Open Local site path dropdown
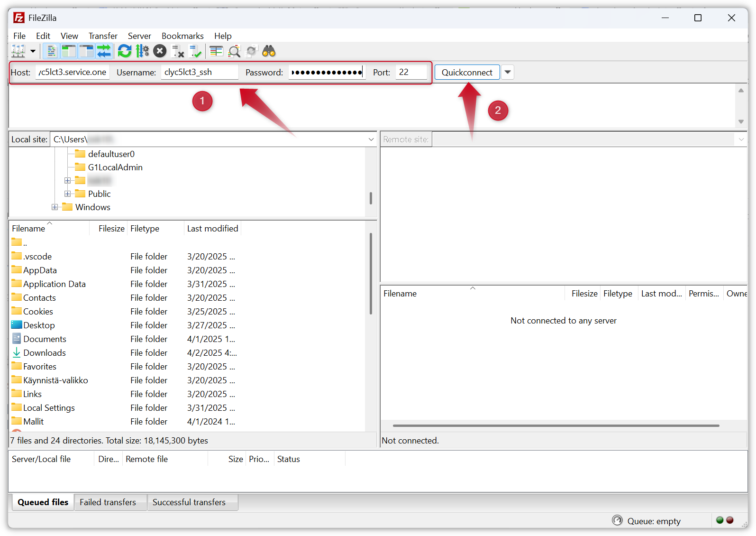The image size is (756, 536). (371, 139)
